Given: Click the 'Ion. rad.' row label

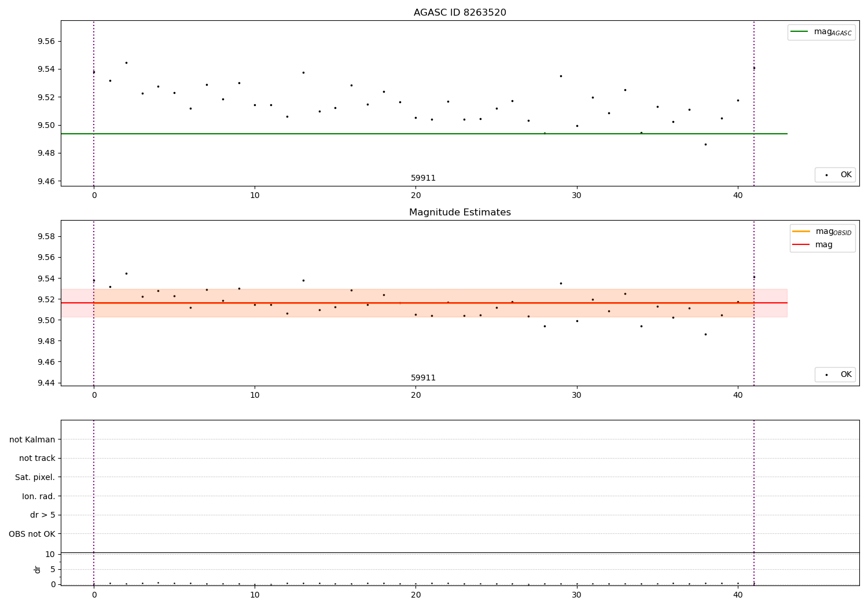Looking at the screenshot, I should [x=39, y=496].
